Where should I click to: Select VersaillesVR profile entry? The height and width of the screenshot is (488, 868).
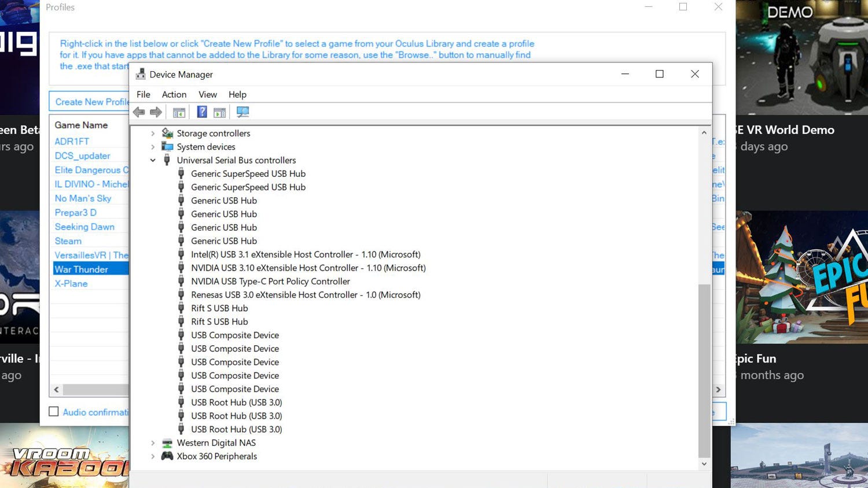point(91,255)
